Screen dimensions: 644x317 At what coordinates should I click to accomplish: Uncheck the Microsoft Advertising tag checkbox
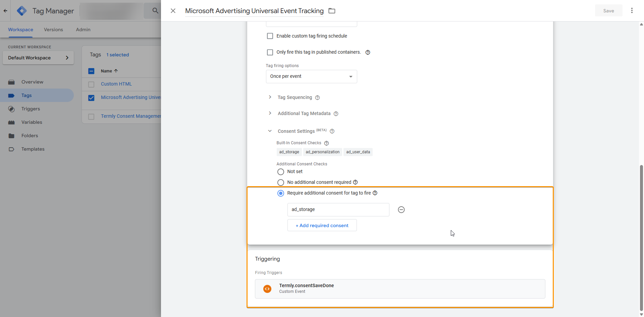coord(91,98)
